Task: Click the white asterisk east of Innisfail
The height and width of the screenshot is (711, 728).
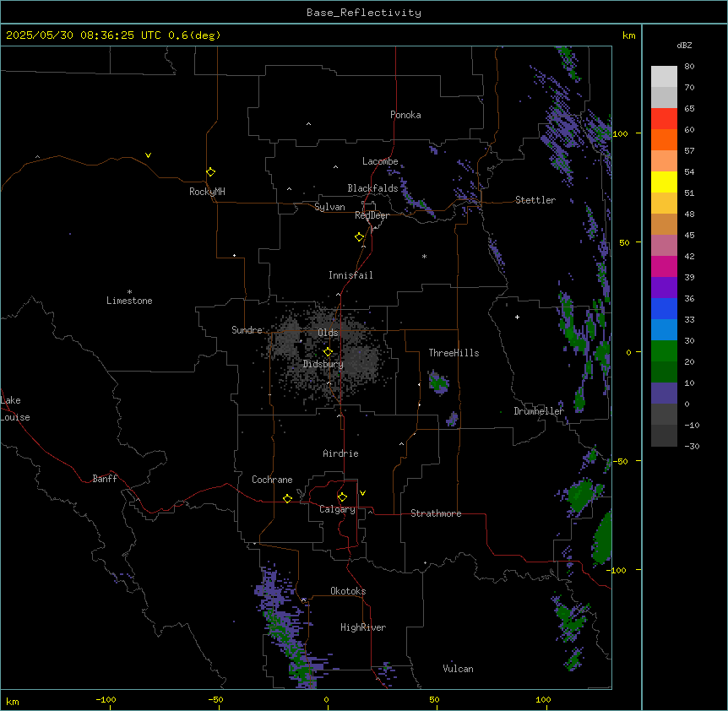Action: [x=424, y=256]
